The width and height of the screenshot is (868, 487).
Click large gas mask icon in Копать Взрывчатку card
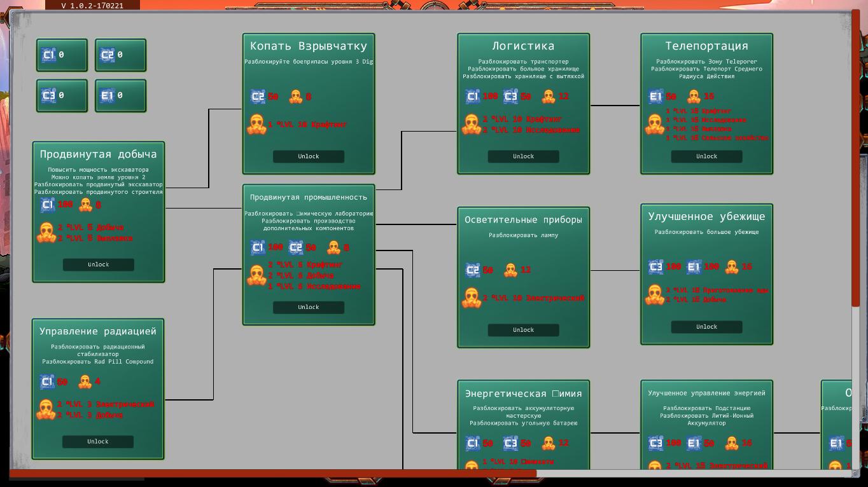tap(256, 125)
